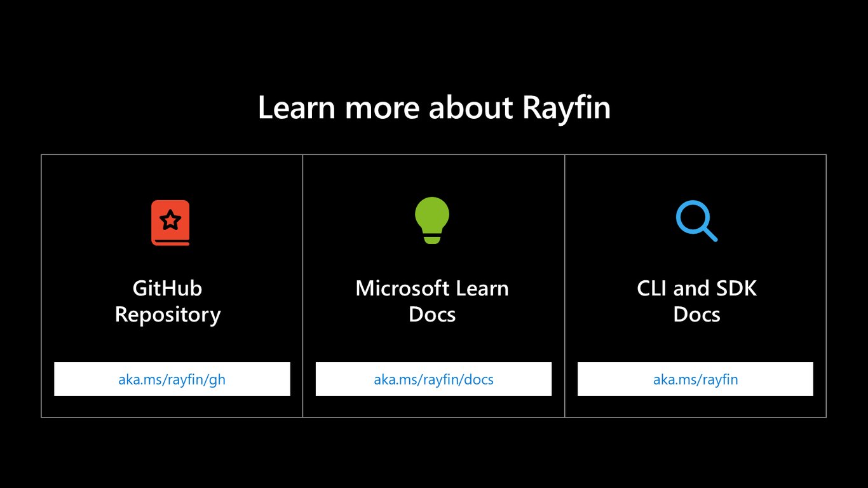
Task: Click the star inside the red book icon
Action: click(x=170, y=220)
